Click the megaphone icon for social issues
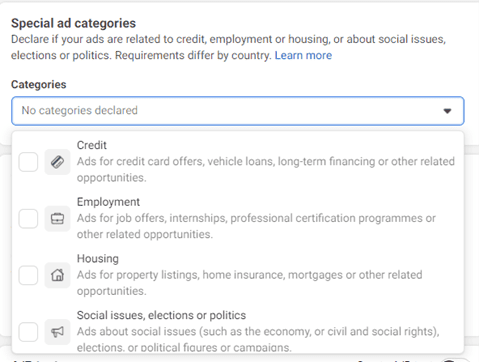Image resolution: width=479 pixels, height=362 pixels. (x=57, y=332)
